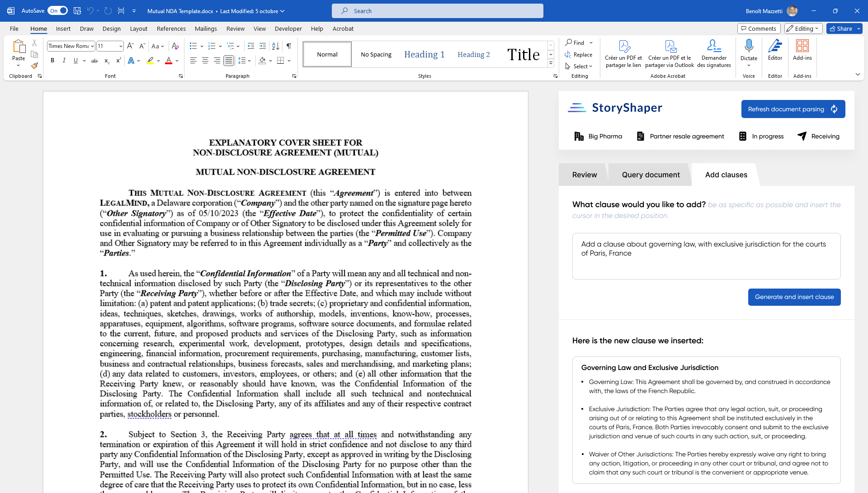Click the Save icon in title bar
Viewport: 868px width, 493px height.
(77, 11)
